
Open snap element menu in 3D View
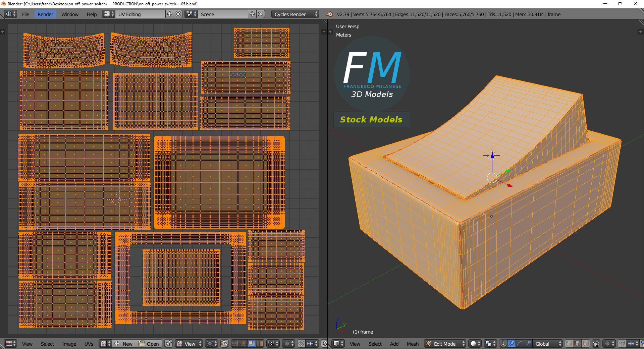633,344
